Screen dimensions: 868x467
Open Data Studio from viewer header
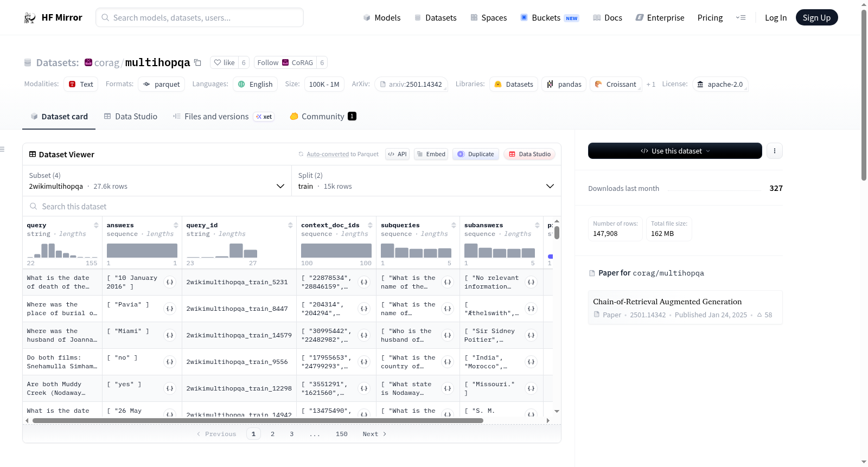point(529,154)
